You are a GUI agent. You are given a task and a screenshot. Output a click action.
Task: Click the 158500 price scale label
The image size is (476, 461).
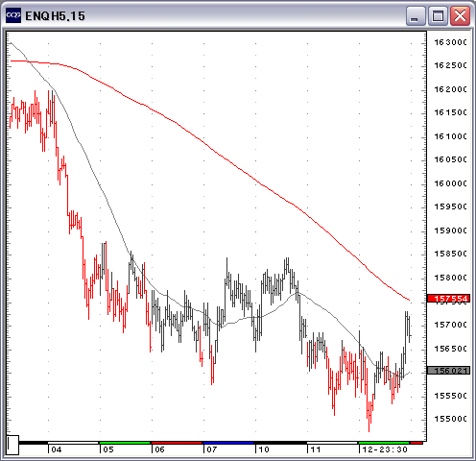point(450,254)
